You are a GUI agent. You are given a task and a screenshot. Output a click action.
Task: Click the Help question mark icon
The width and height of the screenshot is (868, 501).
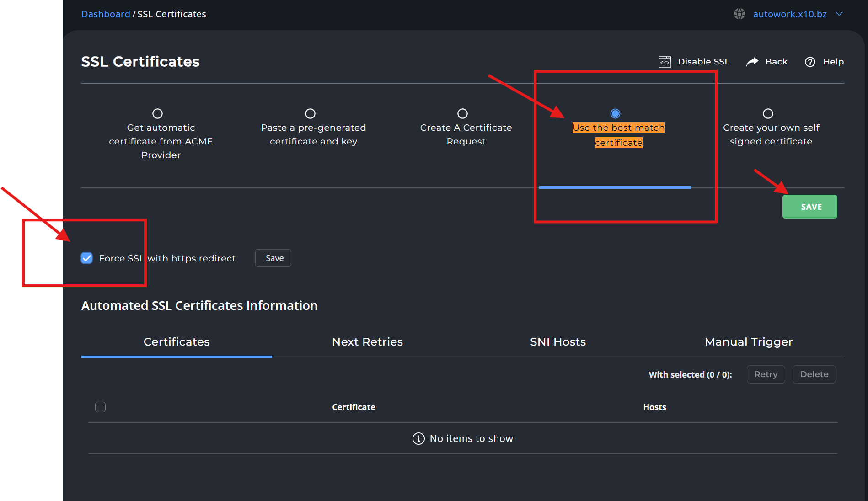pos(810,62)
